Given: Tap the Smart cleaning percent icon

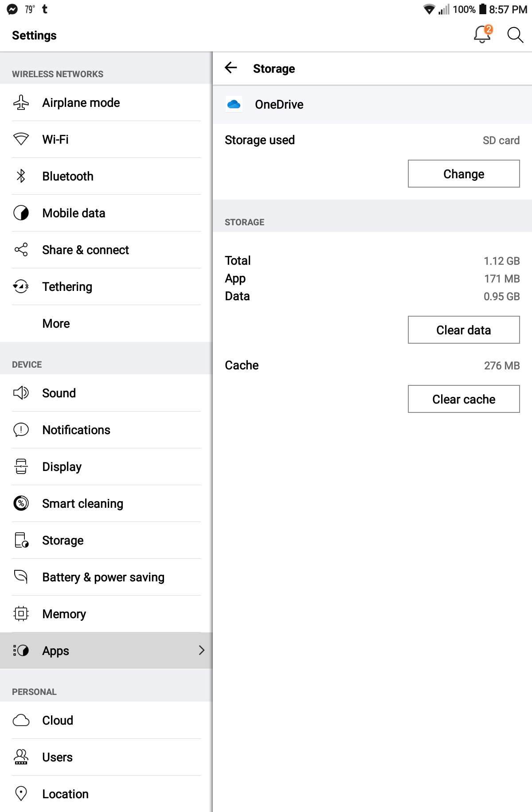Looking at the screenshot, I should point(21,503).
